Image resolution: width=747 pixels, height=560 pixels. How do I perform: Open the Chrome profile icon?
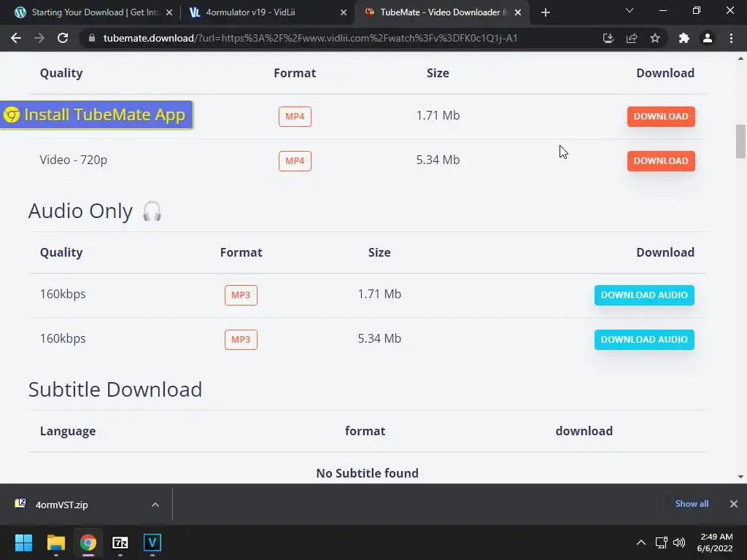click(x=708, y=38)
